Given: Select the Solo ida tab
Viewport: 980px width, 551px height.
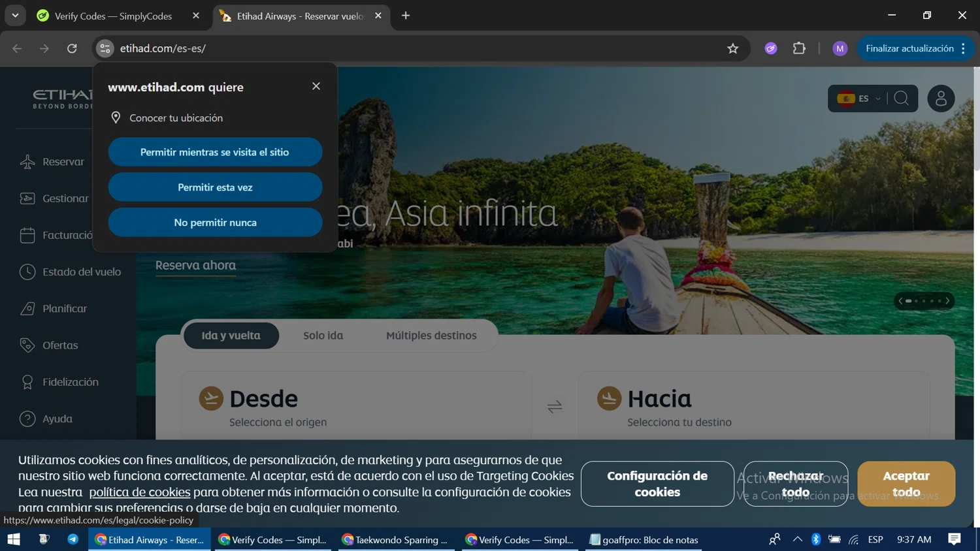Looking at the screenshot, I should pos(323,336).
